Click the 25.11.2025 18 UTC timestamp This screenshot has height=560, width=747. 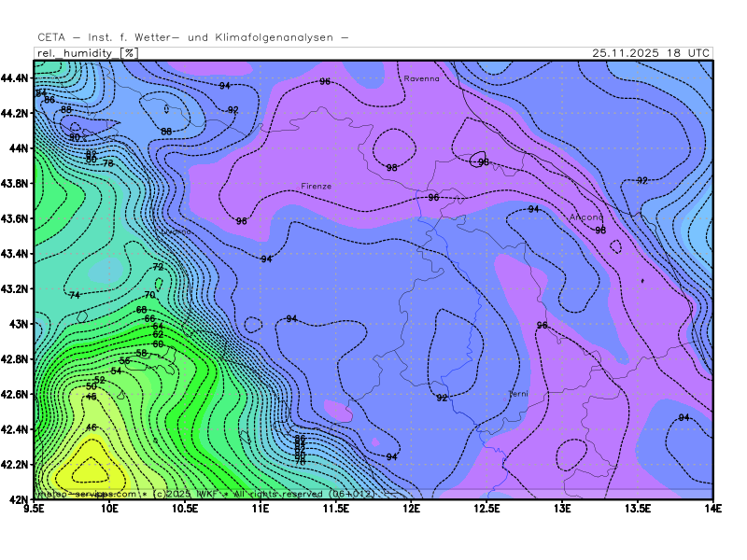pyautogui.click(x=651, y=53)
